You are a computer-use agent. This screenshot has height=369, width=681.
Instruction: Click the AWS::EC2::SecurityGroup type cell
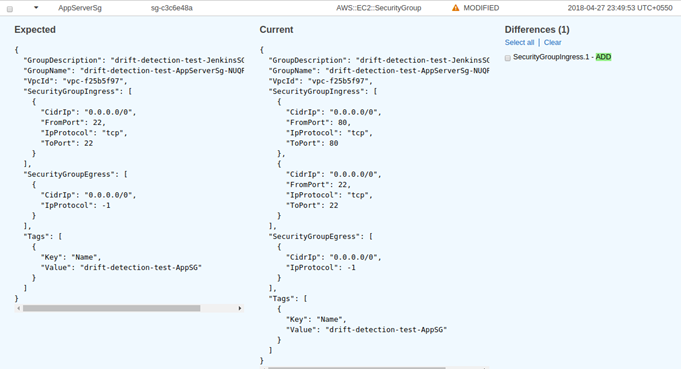click(x=378, y=8)
